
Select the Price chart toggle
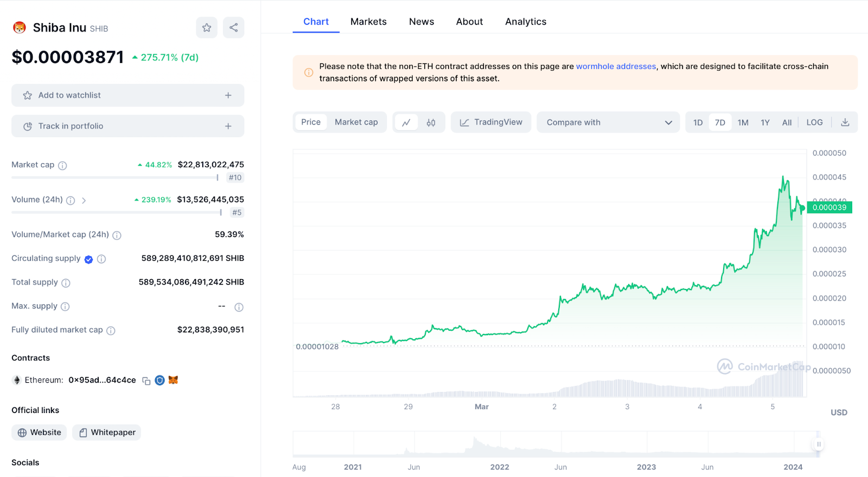tap(311, 122)
